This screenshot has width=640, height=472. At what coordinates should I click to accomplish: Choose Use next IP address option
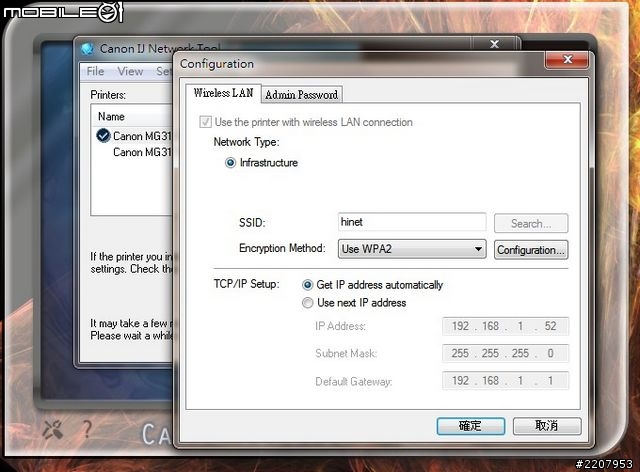tap(307, 303)
